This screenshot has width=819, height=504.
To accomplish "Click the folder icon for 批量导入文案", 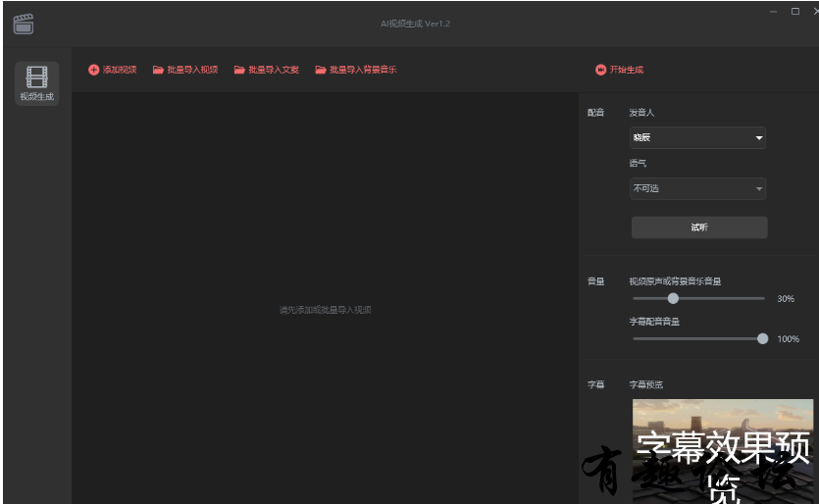I will (239, 70).
